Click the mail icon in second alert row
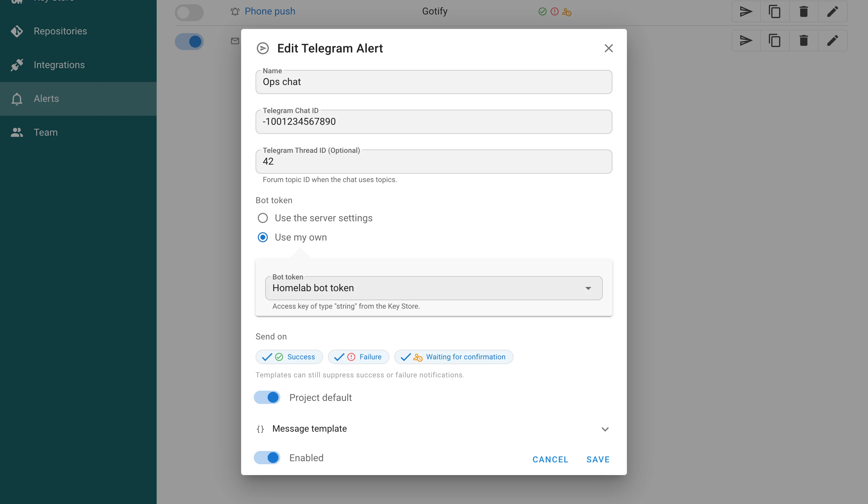Viewport: 868px width, 504px height. (235, 41)
